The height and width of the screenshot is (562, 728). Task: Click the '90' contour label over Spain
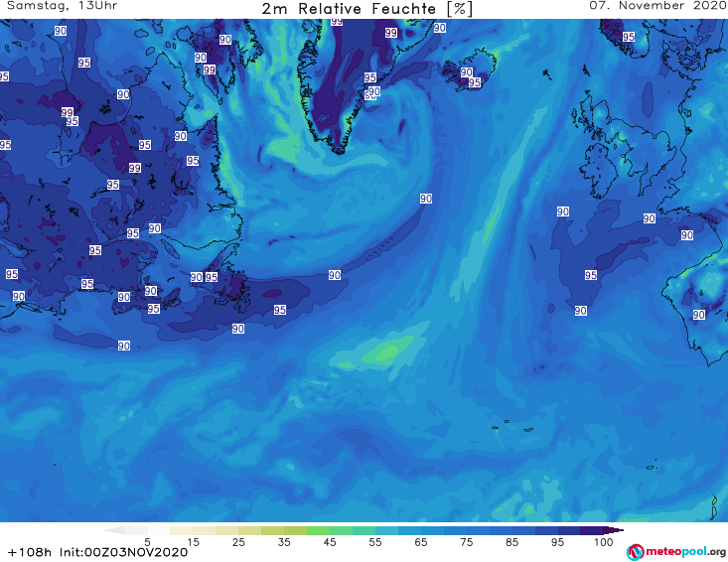pyautogui.click(x=699, y=315)
